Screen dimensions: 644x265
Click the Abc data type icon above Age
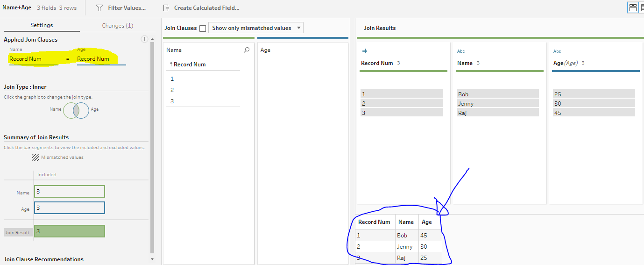coord(557,51)
